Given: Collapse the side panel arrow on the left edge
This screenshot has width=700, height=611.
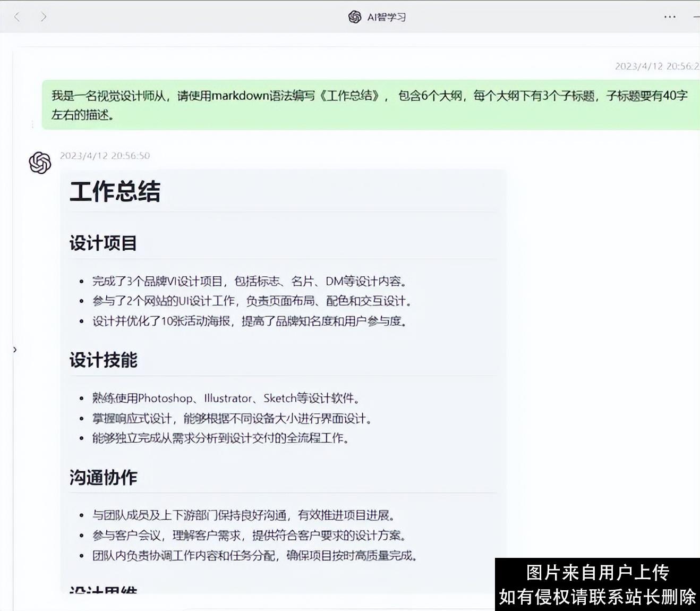Looking at the screenshot, I should pos(14,350).
